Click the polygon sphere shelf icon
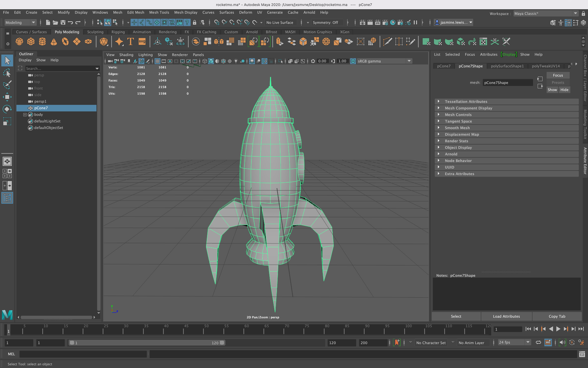The height and width of the screenshot is (368, 588). point(19,42)
